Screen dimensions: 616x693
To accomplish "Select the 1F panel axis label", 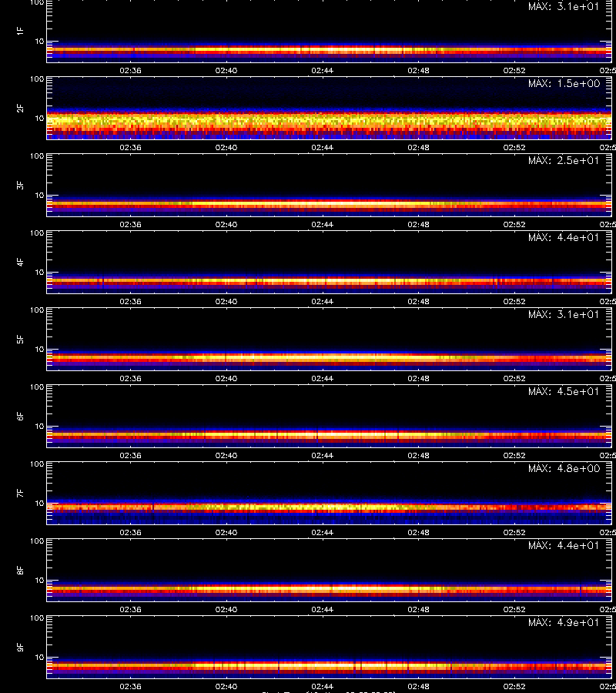I will click(20, 32).
